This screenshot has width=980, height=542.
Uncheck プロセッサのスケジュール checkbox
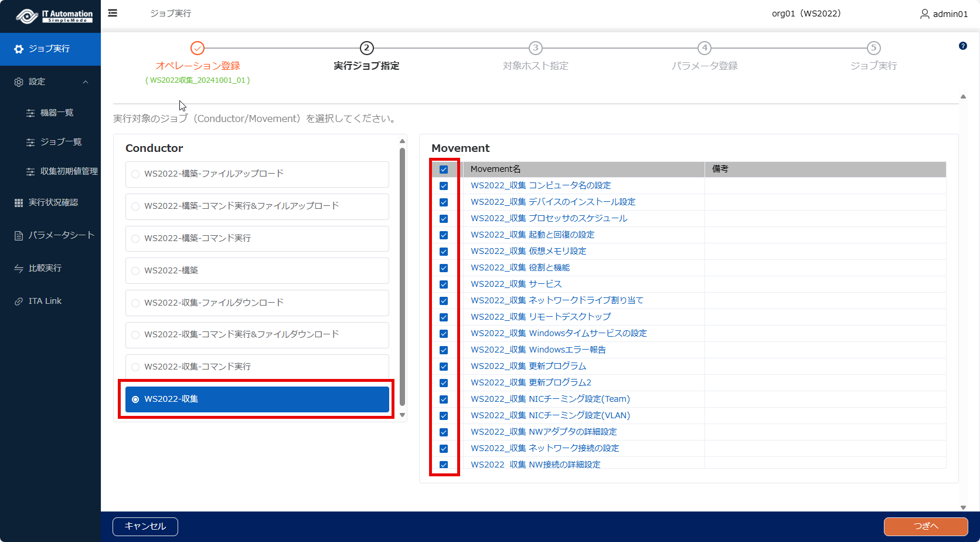click(x=444, y=219)
